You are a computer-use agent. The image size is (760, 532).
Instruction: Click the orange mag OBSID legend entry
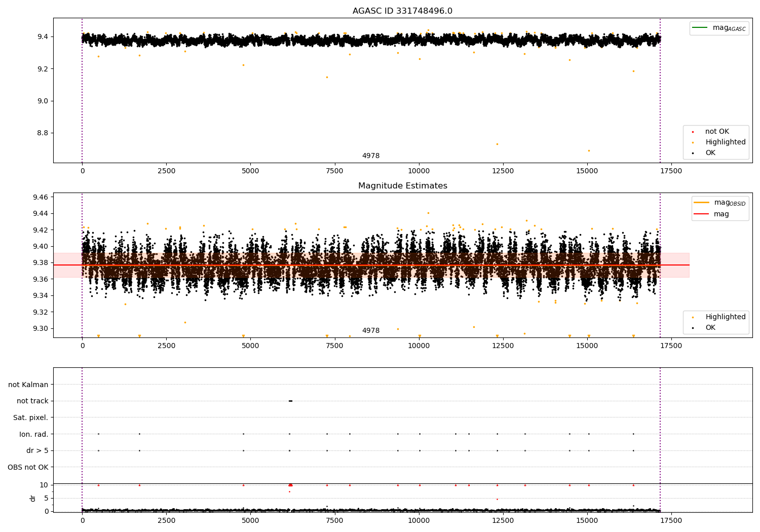(x=702, y=203)
